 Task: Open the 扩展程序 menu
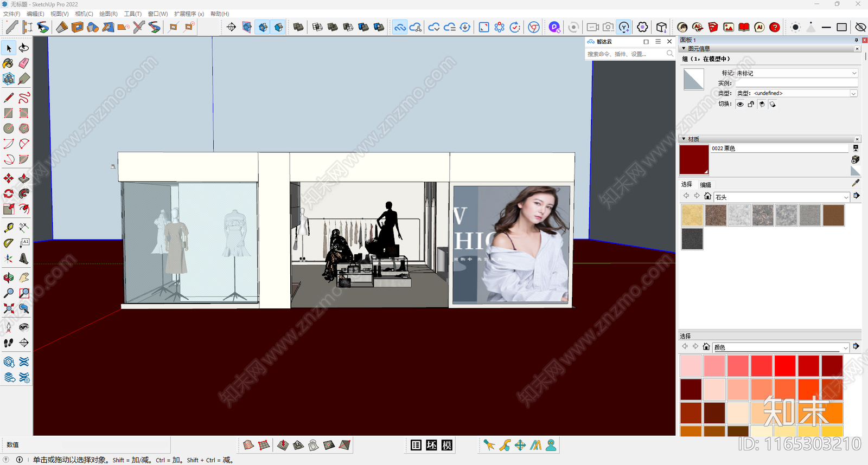[x=189, y=14]
